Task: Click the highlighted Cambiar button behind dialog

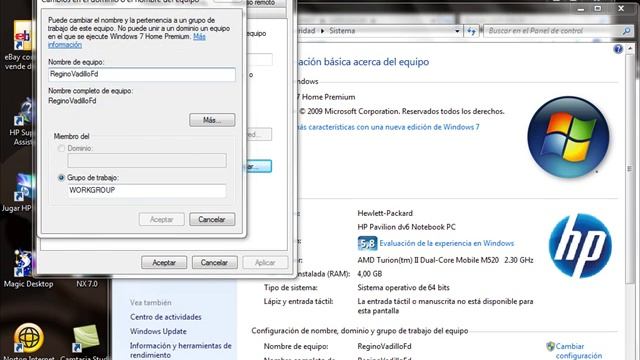Action: (259, 167)
